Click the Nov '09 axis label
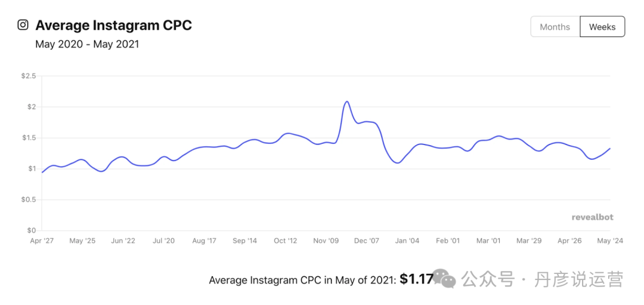 point(326,241)
